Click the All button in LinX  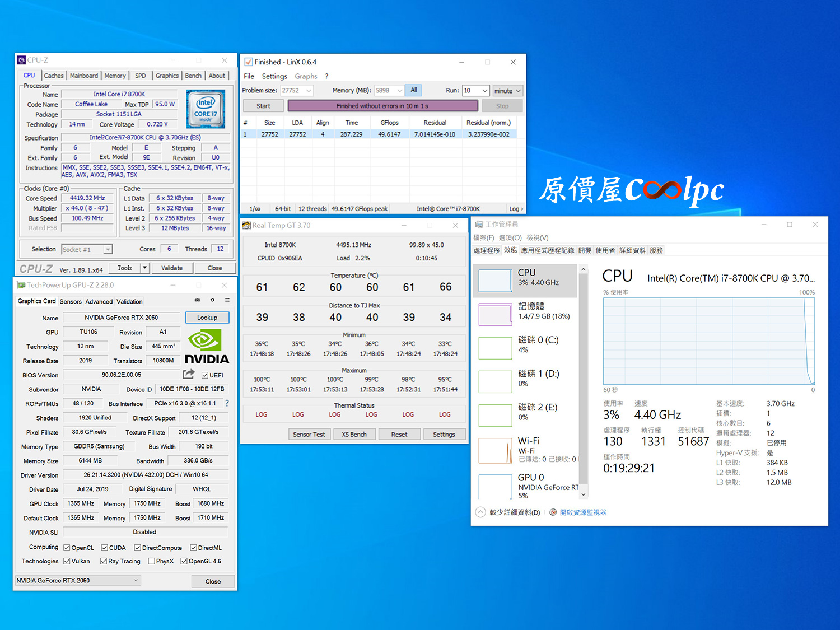coord(414,90)
